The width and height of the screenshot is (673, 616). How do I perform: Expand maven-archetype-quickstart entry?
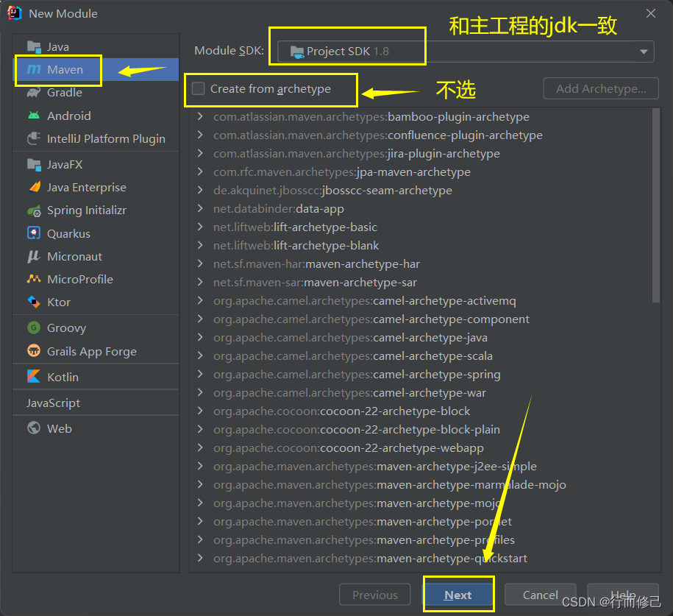(x=200, y=558)
